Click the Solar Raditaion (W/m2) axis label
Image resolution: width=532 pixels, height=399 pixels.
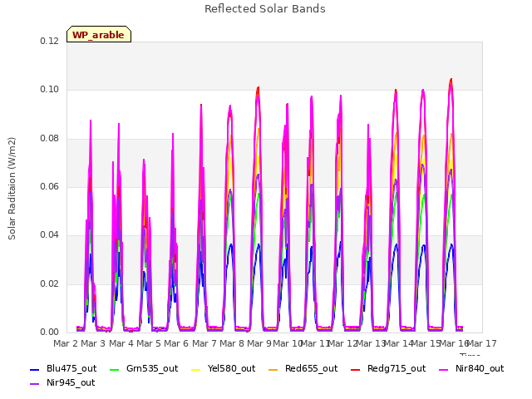pyautogui.click(x=12, y=189)
